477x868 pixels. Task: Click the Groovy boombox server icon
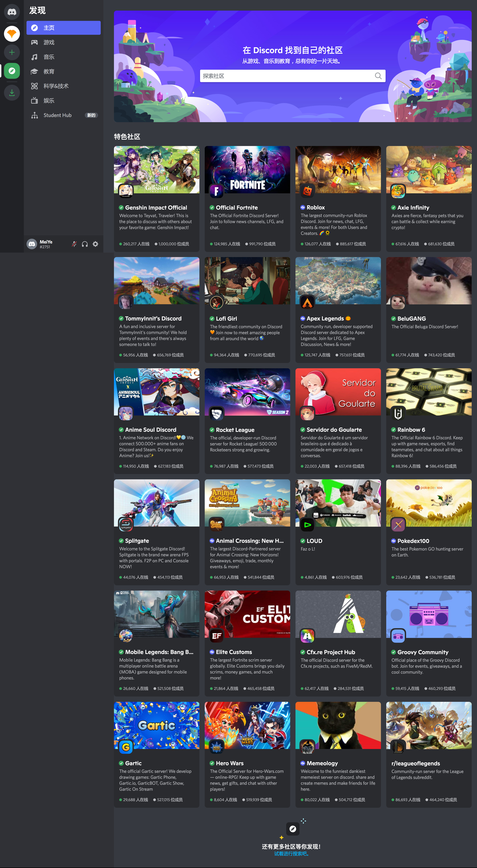point(398,636)
